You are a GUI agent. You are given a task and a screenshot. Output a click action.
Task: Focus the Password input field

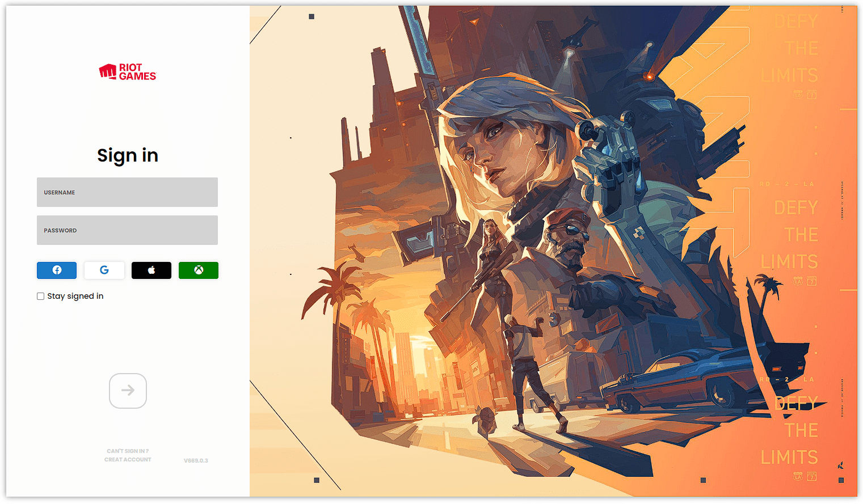tap(127, 230)
